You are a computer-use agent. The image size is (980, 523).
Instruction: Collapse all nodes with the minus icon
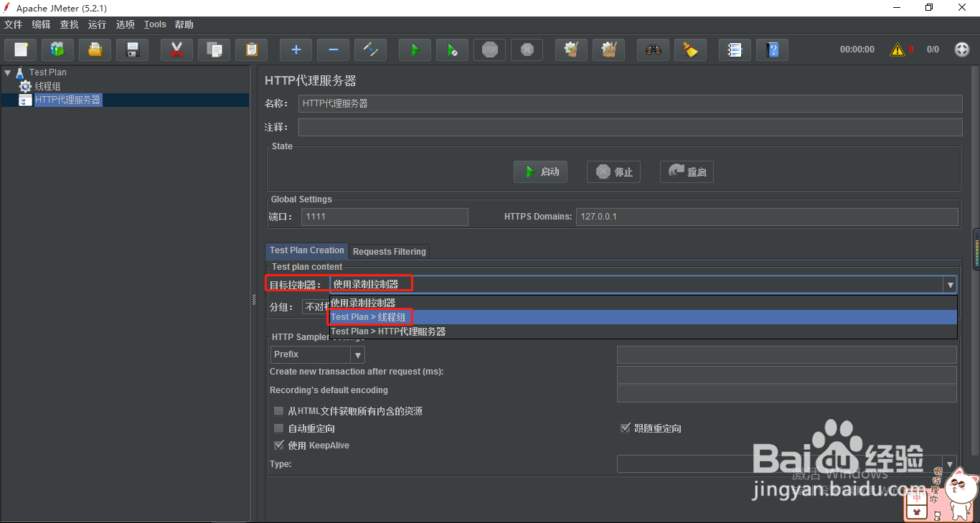coord(334,50)
